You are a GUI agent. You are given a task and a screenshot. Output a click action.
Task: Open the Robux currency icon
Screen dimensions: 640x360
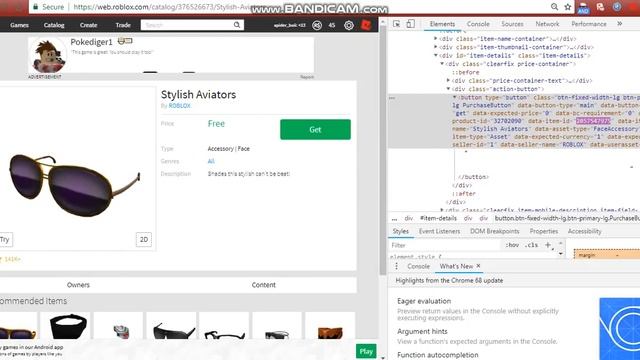coord(317,25)
